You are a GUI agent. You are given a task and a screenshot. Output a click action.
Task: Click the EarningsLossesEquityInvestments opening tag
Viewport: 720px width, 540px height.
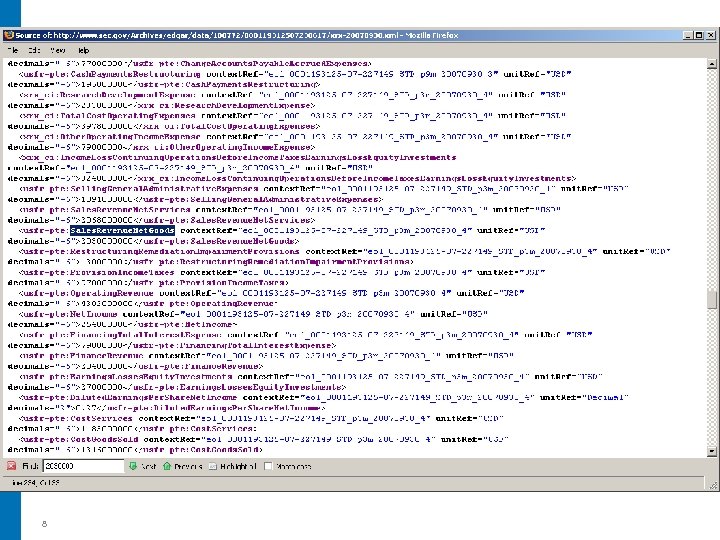coord(125,377)
